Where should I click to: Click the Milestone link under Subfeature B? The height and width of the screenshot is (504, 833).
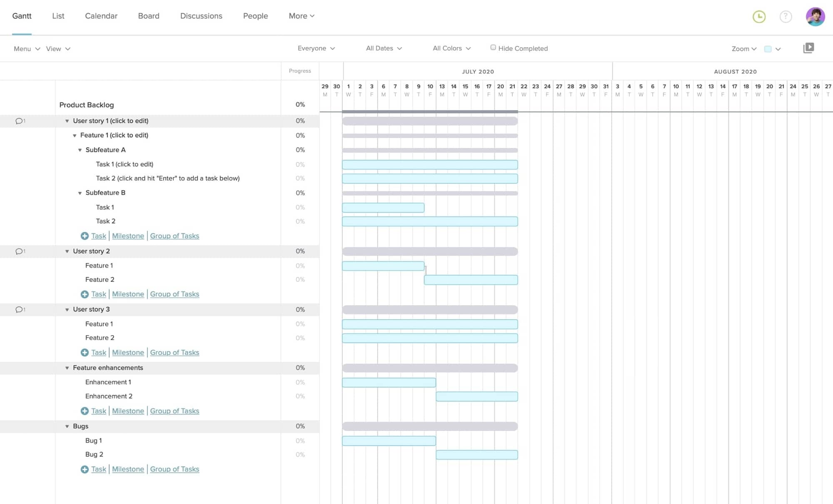click(x=128, y=236)
